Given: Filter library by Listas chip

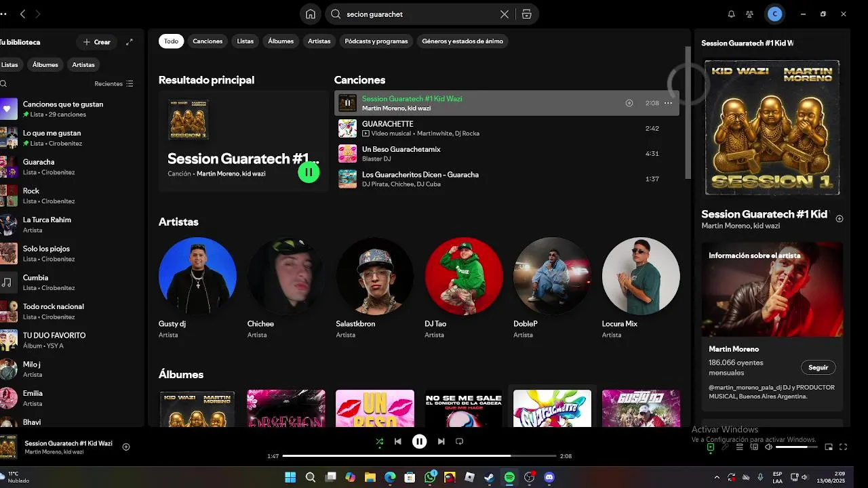Looking at the screenshot, I should point(10,65).
